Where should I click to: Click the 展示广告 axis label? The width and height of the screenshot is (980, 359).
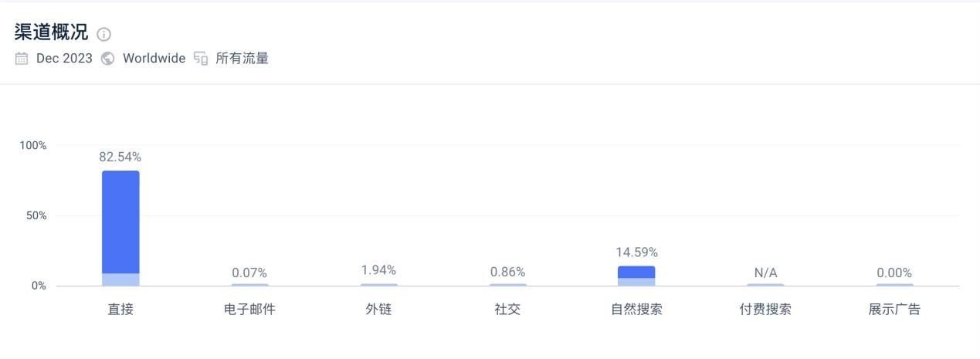pyautogui.click(x=894, y=310)
